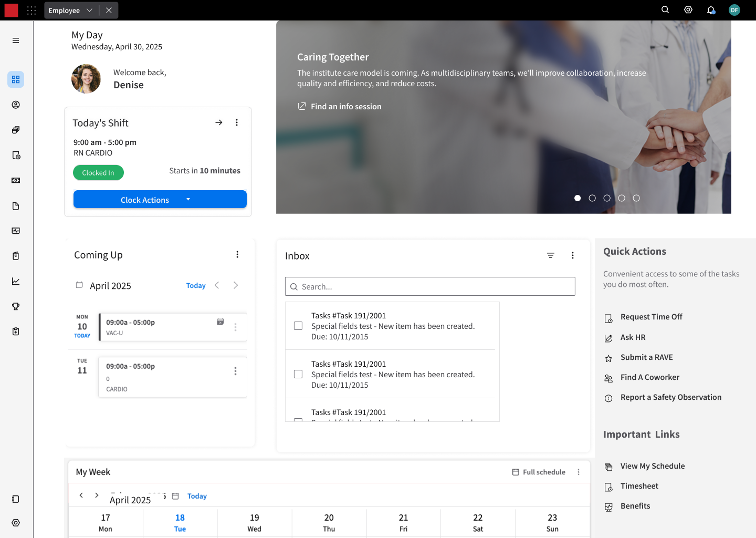Select the 17 Mon column in My Week
The width and height of the screenshot is (756, 538).
pos(106,522)
